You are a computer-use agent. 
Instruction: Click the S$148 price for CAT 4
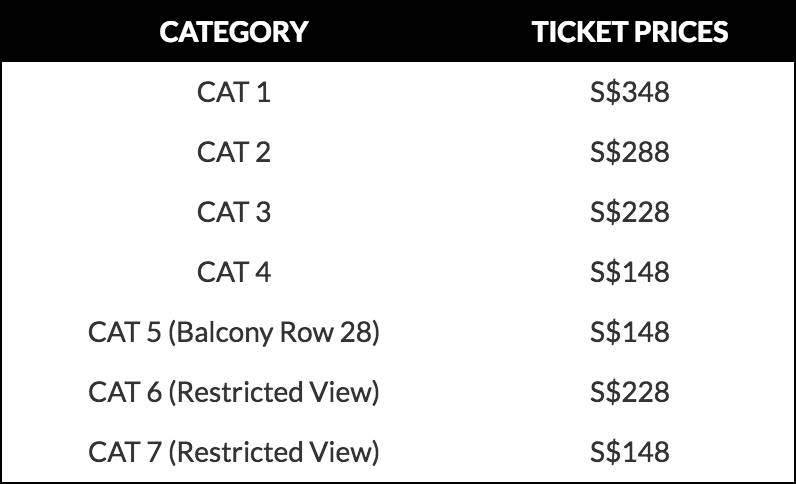[629, 272]
